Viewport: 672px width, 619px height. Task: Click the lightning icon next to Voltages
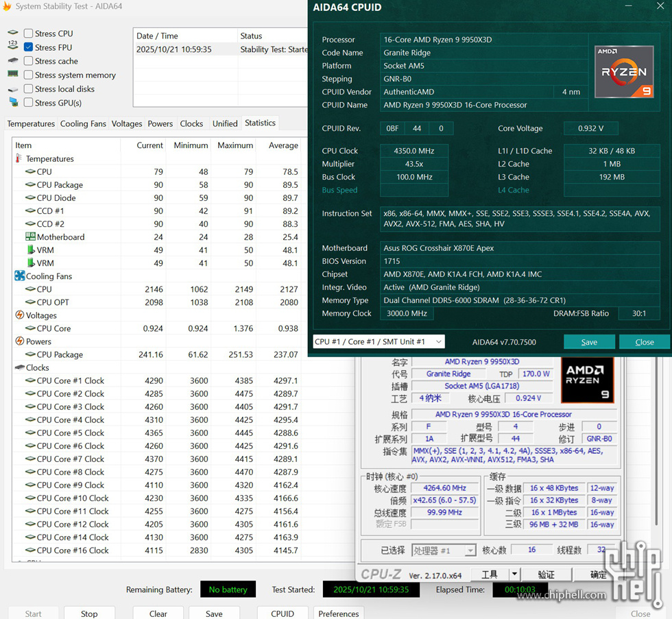pos(19,315)
